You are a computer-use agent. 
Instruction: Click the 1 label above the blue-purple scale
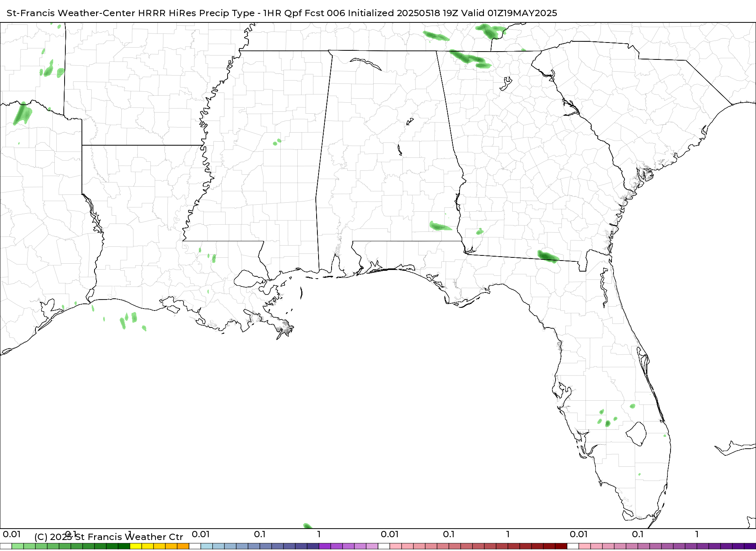(x=319, y=534)
